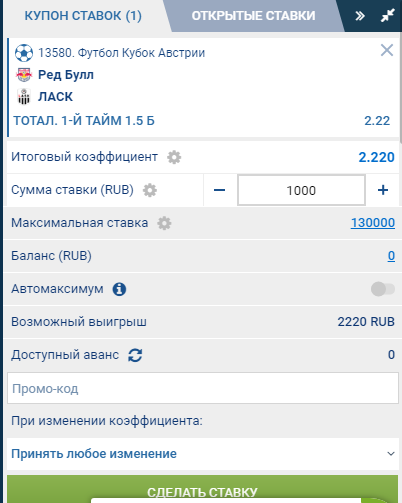The image size is (402, 503).
Task: Toggle the Автомаксимум switch
Action: click(383, 289)
